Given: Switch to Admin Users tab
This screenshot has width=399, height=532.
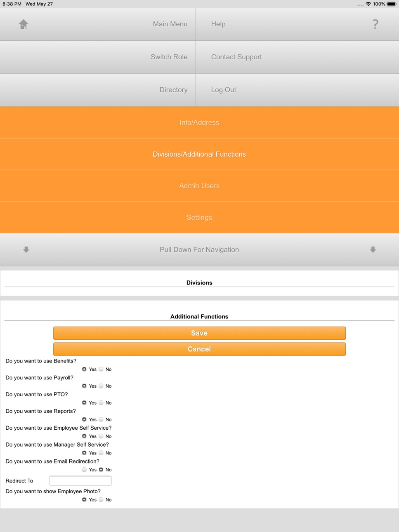Looking at the screenshot, I should 199,186.
